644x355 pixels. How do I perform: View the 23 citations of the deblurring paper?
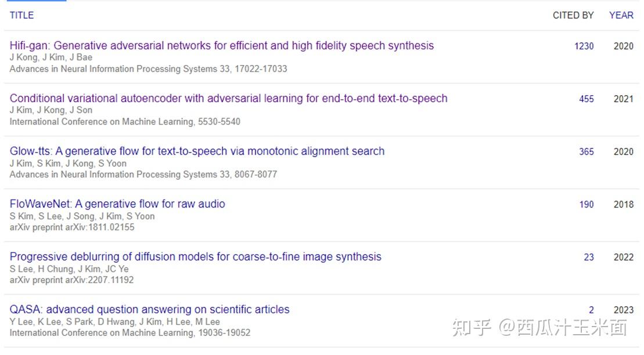click(588, 257)
